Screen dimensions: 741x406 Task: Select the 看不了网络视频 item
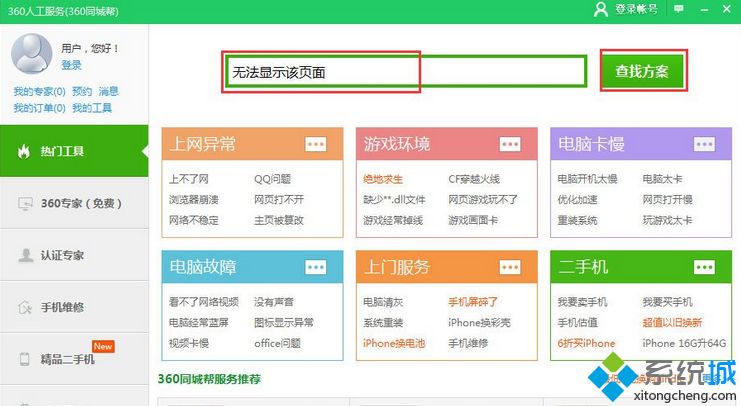click(x=204, y=302)
